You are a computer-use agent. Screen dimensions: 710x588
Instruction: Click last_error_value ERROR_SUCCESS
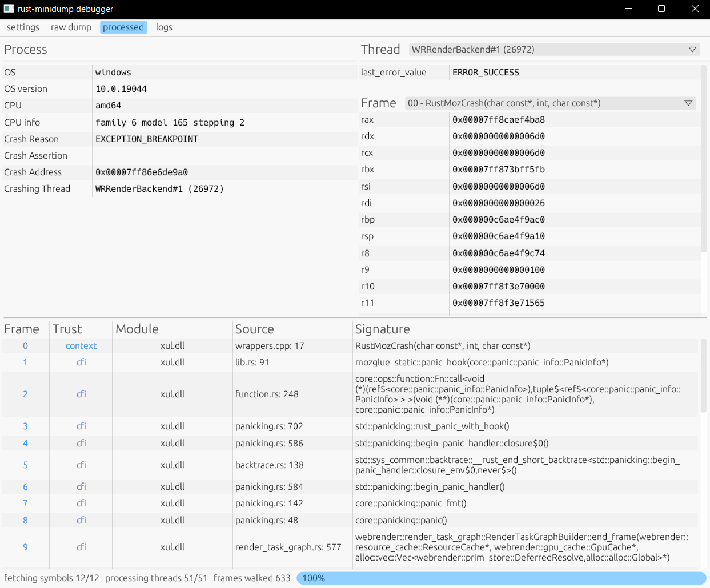[x=486, y=73]
